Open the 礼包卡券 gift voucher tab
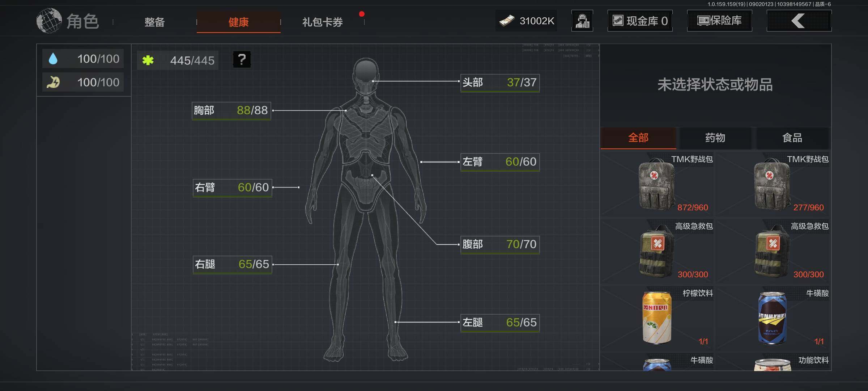The height and width of the screenshot is (391, 868). point(322,22)
